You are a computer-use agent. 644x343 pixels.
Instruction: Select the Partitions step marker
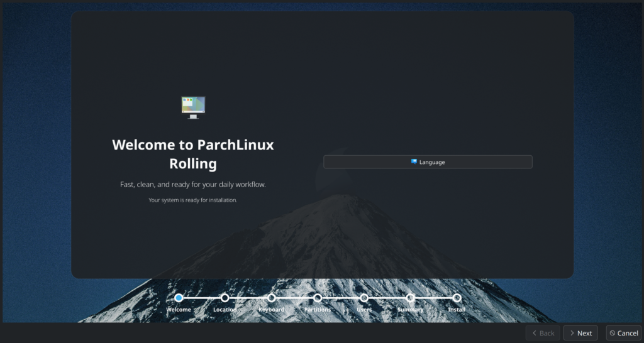[x=318, y=298]
